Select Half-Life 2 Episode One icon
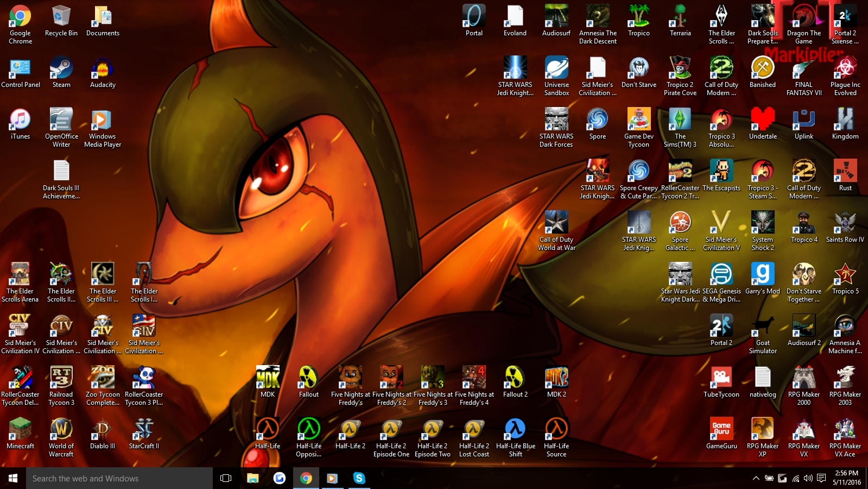 pos(391,438)
